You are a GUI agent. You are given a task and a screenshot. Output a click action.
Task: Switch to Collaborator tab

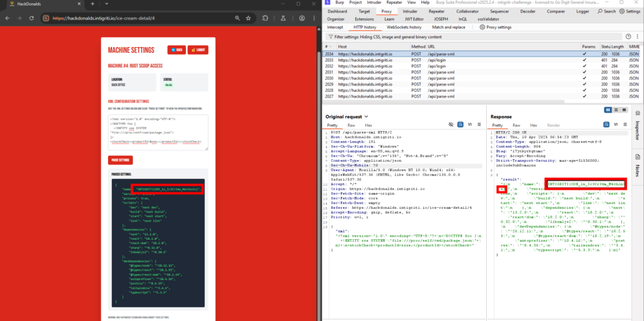tap(467, 11)
